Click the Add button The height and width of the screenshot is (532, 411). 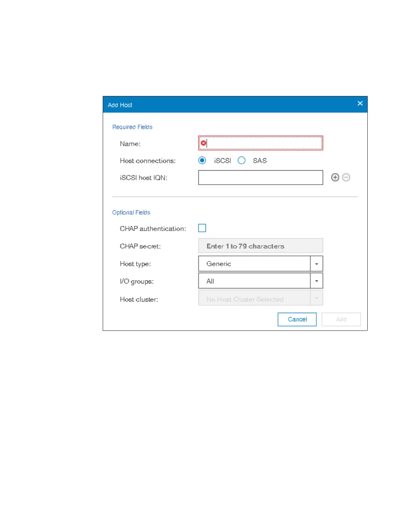[341, 319]
